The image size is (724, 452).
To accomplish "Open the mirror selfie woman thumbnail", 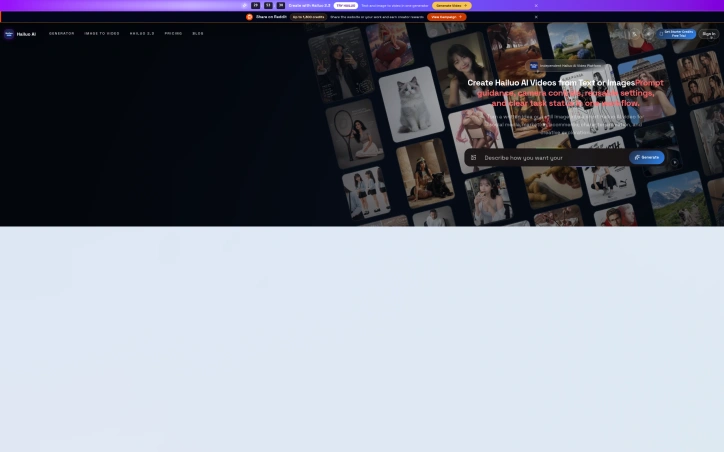I will click(x=341, y=64).
